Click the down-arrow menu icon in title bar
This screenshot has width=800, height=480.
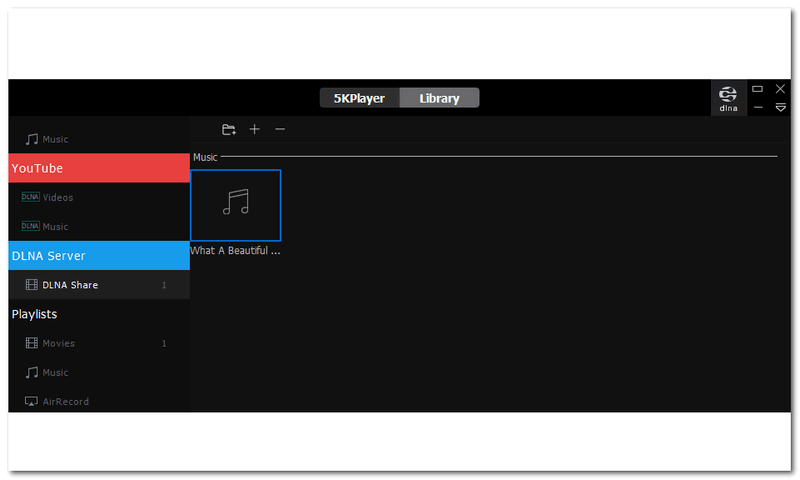click(781, 108)
